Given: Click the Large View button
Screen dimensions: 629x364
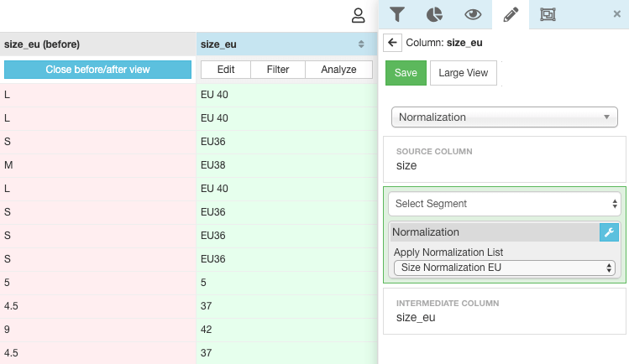Looking at the screenshot, I should click(464, 73).
